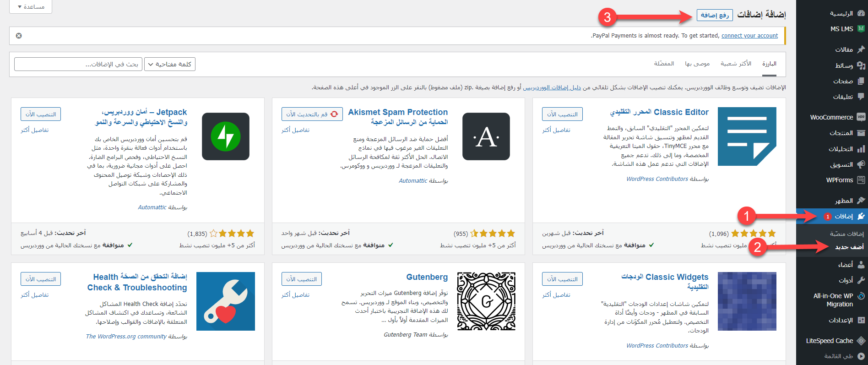
Task: Click the WPForms sidebar icon
Action: (x=861, y=180)
